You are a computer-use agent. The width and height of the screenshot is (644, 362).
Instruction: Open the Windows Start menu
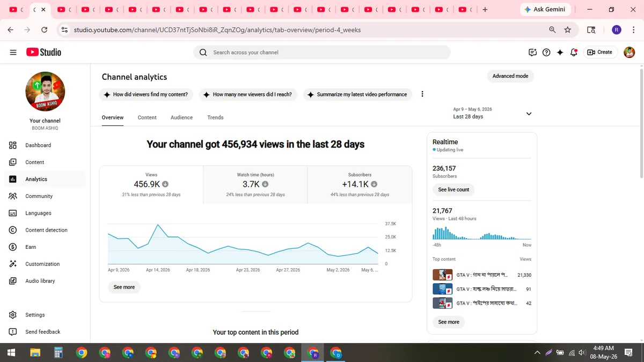point(11,353)
